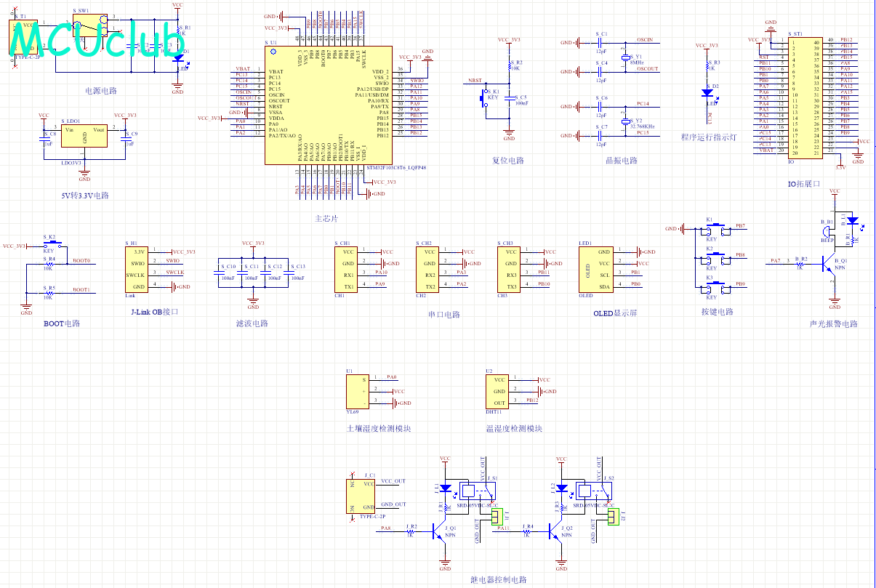Screen dimensions: 876x588
Task: Click the '滤波电路' section label
Action: click(252, 323)
